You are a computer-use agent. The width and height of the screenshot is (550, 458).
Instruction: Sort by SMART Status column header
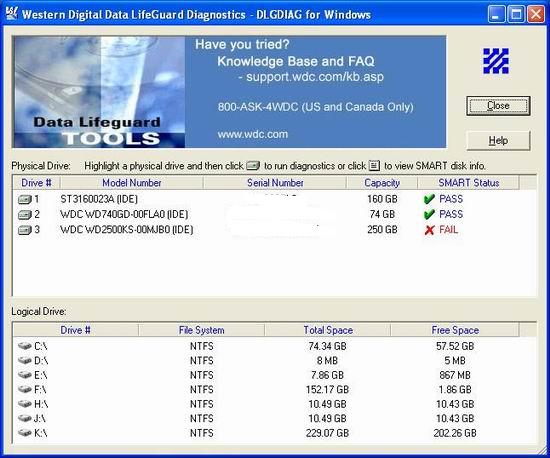(468, 183)
